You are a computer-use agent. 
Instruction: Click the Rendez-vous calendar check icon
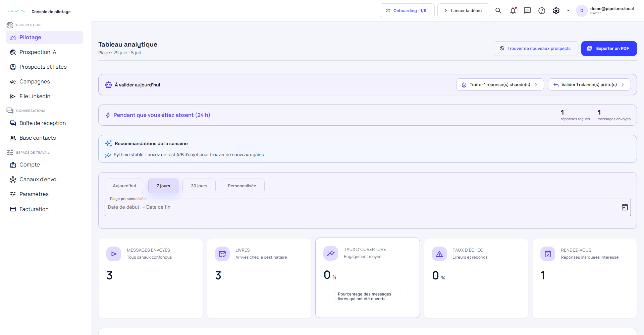coord(548,254)
